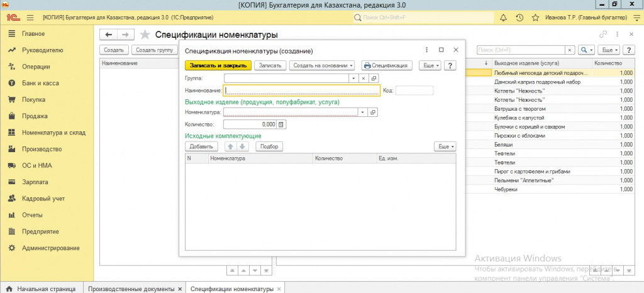Open the Главное section
Screen dimensions: 644x293
[33, 34]
